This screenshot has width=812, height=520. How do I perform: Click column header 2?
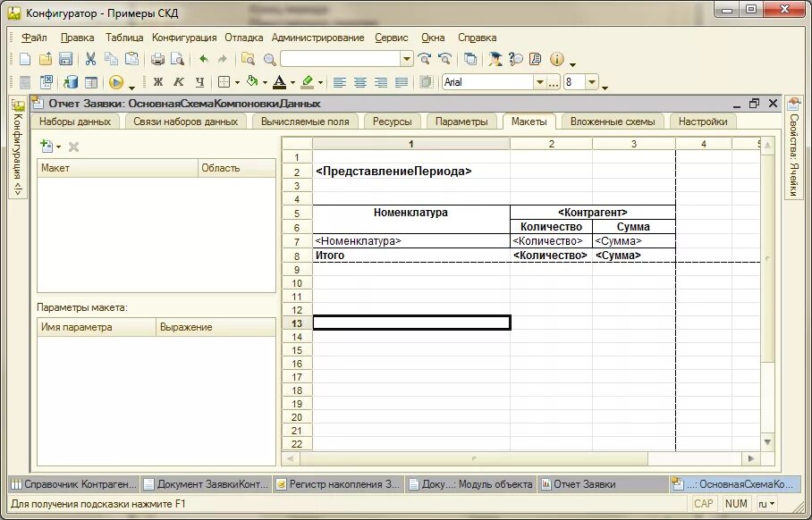[551, 144]
